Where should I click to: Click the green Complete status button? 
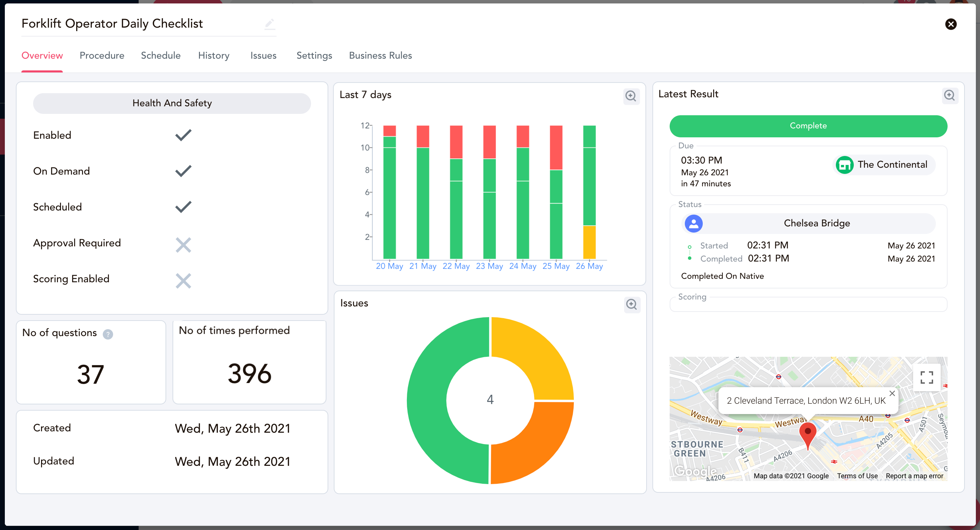[x=808, y=126]
